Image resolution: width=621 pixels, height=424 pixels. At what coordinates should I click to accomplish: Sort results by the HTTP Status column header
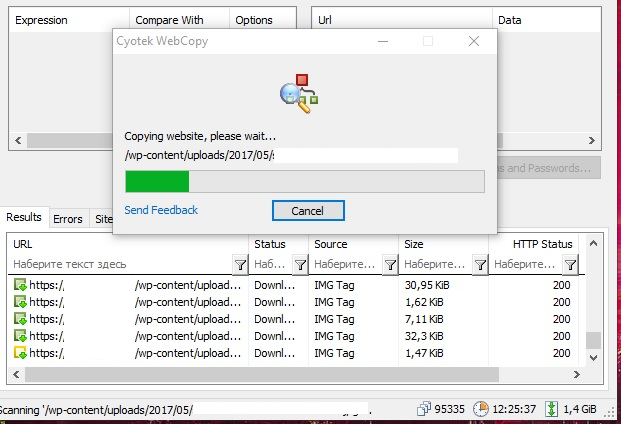pyautogui.click(x=533, y=244)
